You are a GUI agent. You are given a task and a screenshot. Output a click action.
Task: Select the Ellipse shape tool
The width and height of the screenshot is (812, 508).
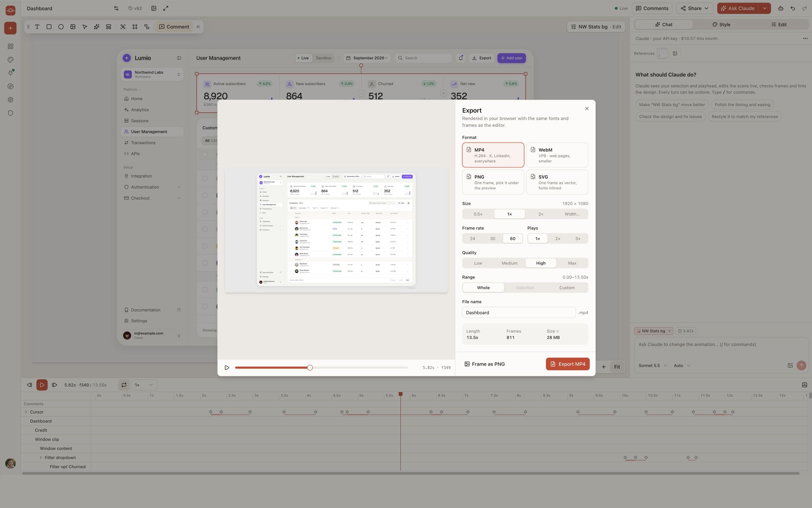click(61, 27)
